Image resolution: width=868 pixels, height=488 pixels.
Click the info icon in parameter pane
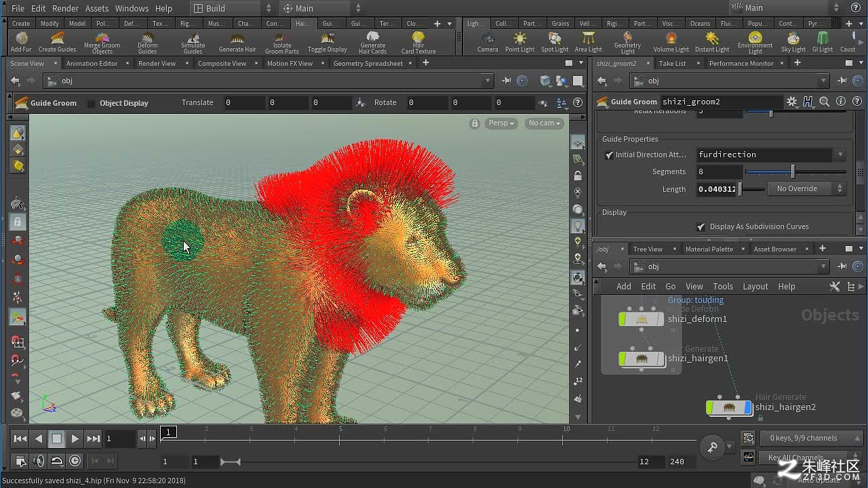841,102
